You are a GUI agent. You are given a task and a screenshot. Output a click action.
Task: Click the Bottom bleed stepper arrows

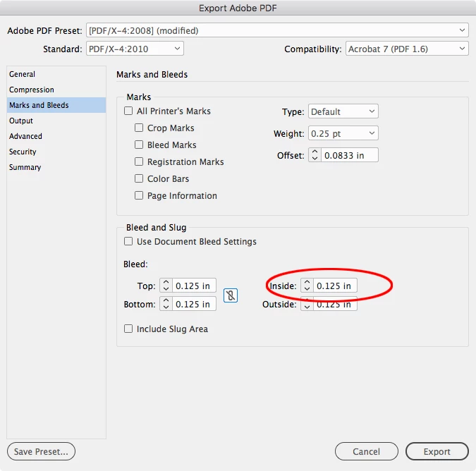click(166, 303)
